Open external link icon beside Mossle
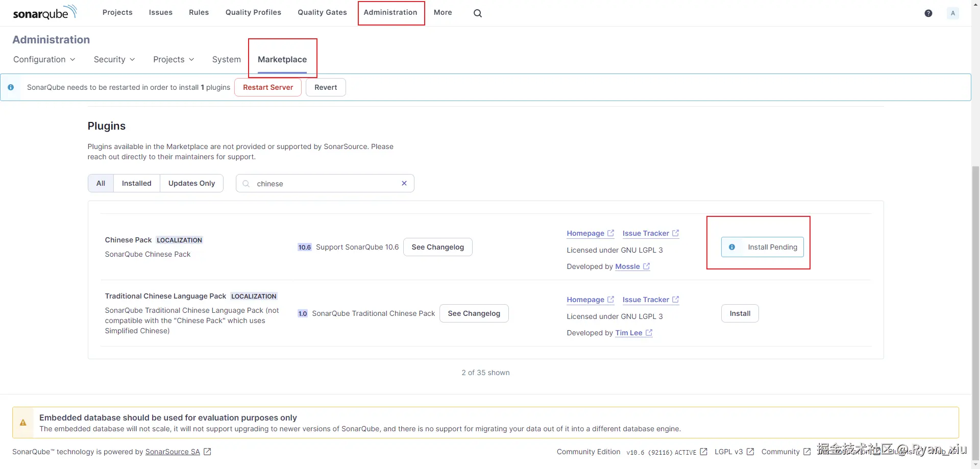 [646, 266]
